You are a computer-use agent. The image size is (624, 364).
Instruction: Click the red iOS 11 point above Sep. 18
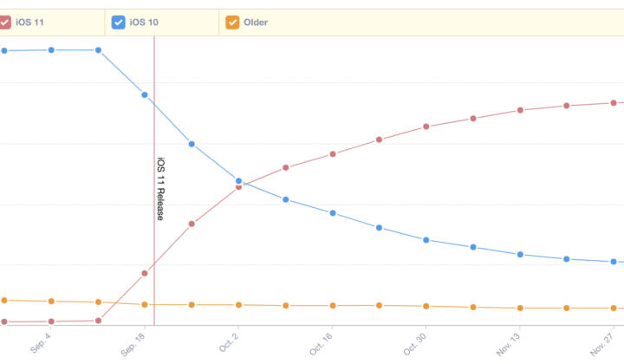coord(145,274)
